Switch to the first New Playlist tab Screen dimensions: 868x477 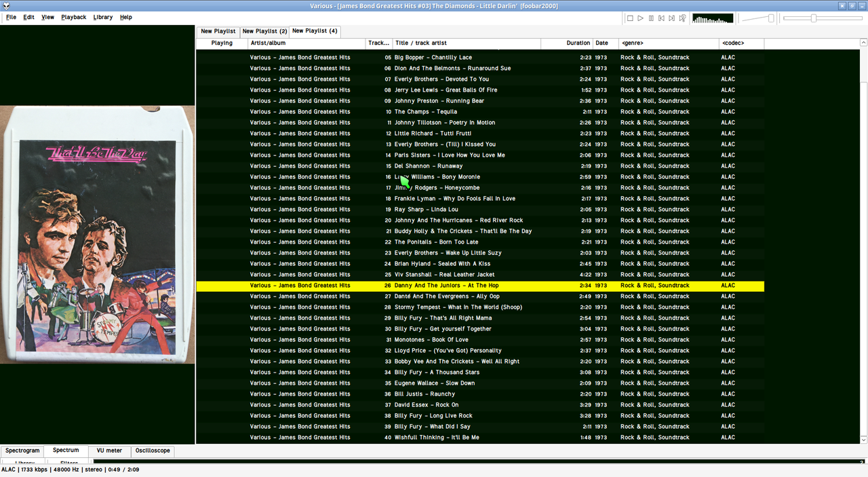[218, 31]
